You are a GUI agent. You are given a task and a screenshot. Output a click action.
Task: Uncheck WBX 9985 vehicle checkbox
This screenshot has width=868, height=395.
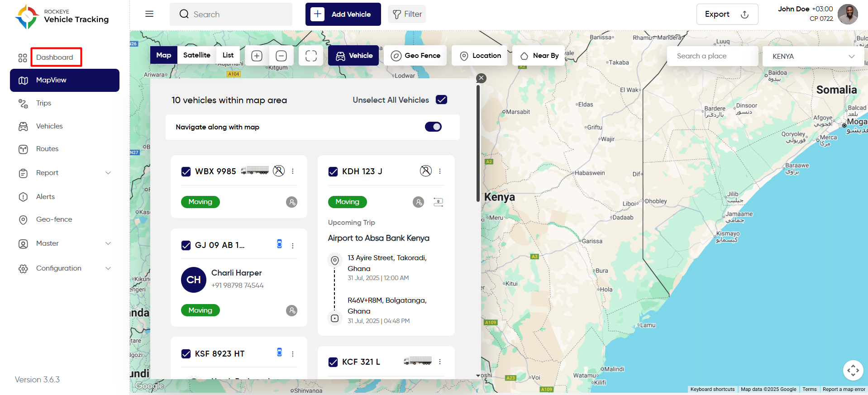[186, 171]
